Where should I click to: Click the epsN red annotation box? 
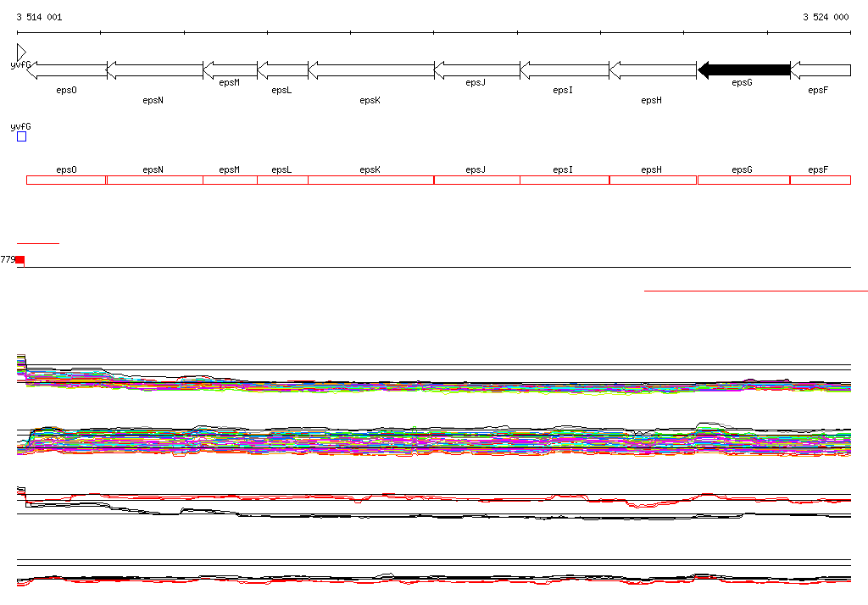pyautogui.click(x=154, y=180)
